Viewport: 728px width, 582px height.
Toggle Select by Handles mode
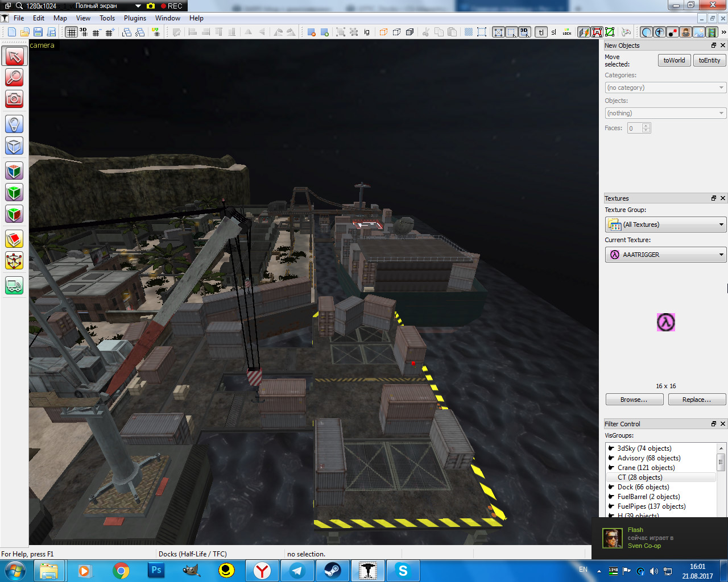tap(498, 32)
